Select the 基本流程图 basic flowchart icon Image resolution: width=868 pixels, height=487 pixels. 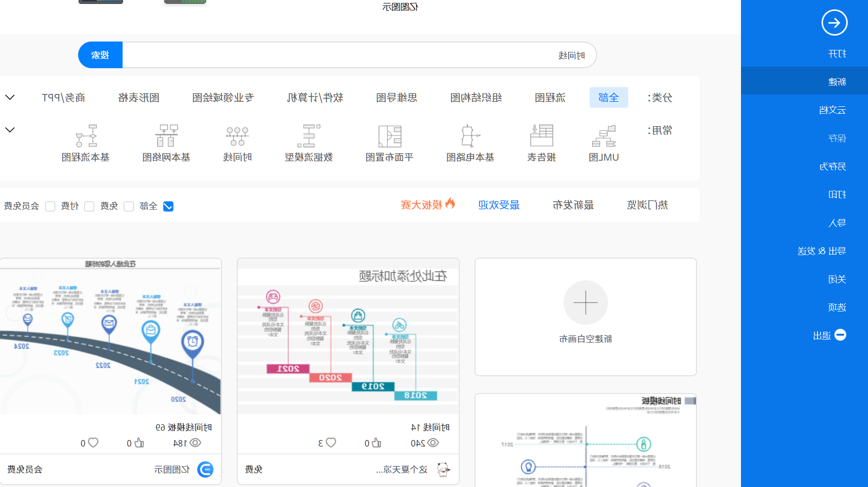click(86, 136)
